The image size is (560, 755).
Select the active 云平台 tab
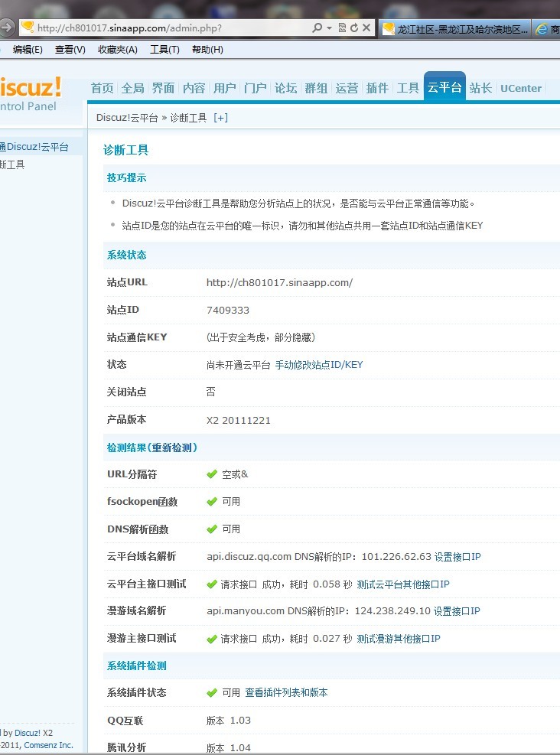[x=444, y=87]
